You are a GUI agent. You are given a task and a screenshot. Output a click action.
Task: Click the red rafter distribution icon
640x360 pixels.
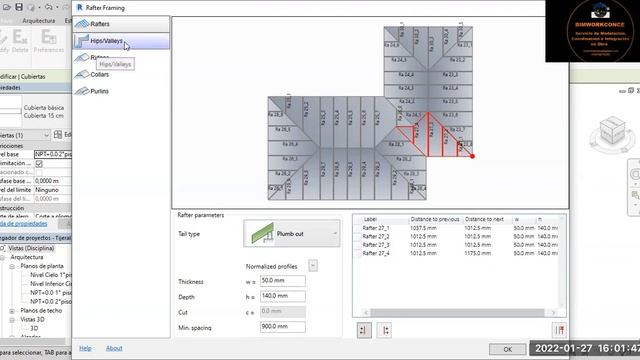[560, 330]
